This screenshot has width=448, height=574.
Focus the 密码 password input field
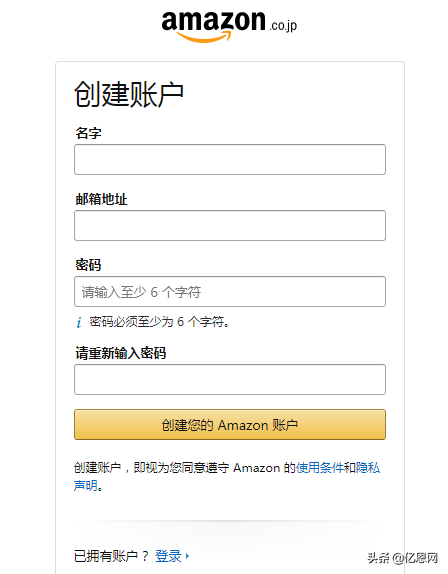pos(230,291)
